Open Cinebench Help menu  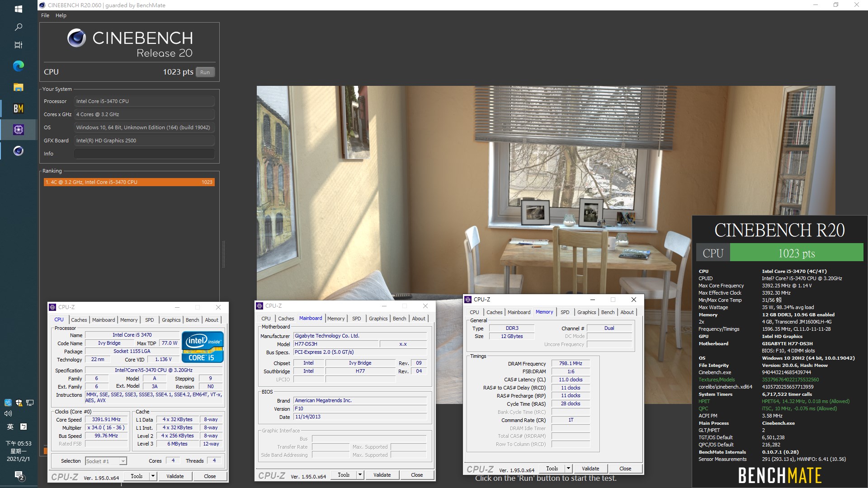tap(61, 15)
